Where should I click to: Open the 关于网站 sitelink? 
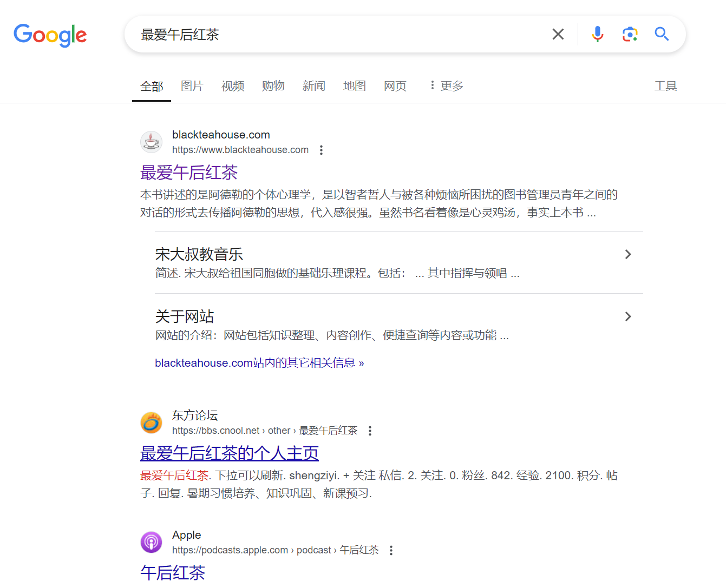(x=185, y=316)
